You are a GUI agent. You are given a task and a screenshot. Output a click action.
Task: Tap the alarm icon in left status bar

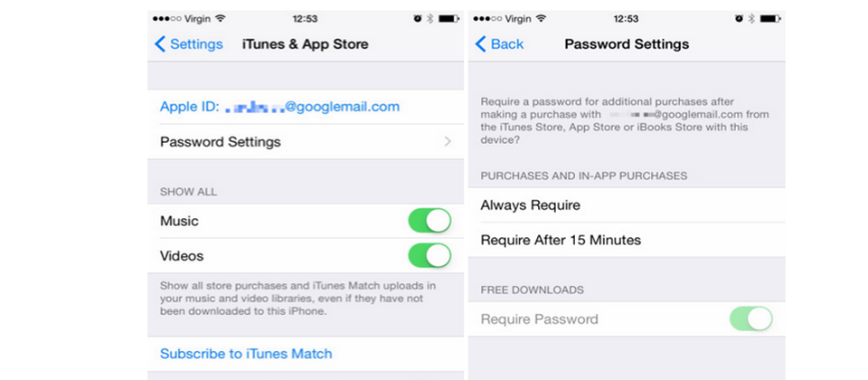pyautogui.click(x=418, y=19)
